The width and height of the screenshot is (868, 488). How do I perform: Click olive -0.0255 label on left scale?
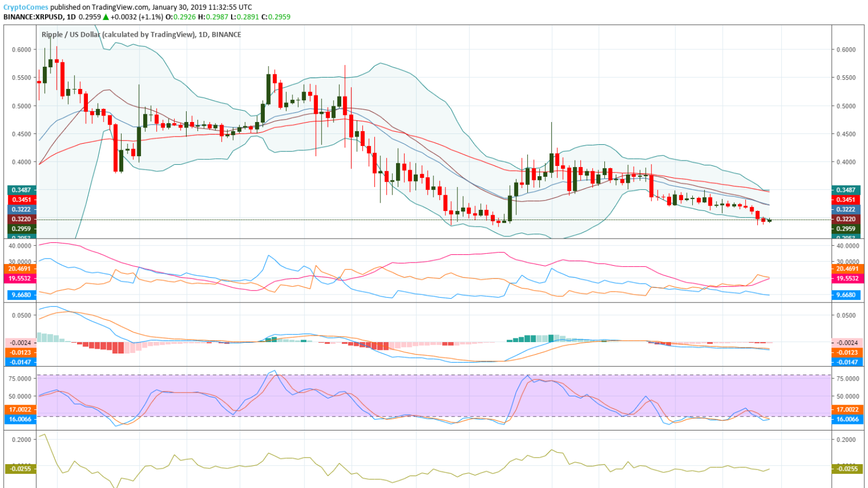[21, 468]
